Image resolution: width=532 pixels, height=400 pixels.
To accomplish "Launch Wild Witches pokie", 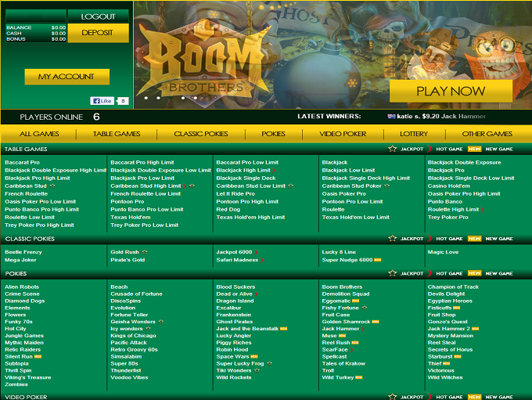I will [x=445, y=377].
